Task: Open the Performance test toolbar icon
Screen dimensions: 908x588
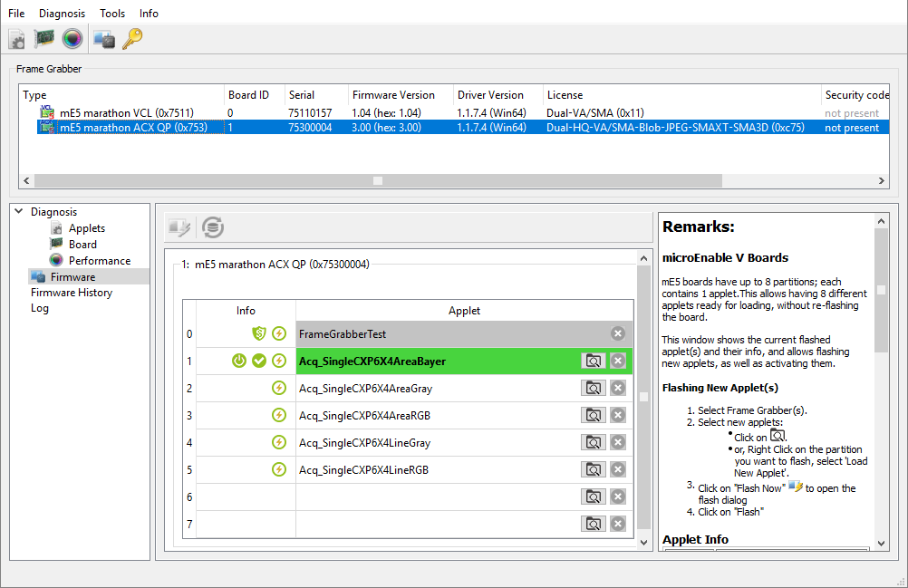Action: coord(72,39)
